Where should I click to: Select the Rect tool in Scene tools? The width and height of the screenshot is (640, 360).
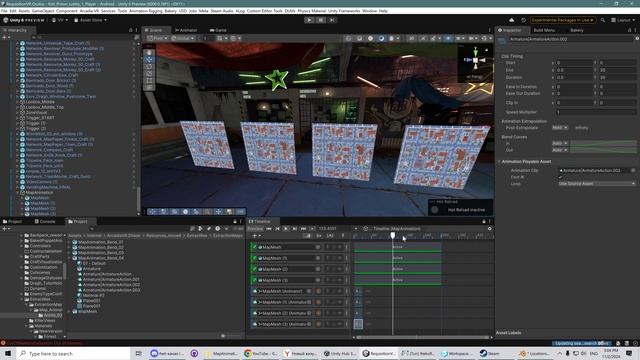click(x=149, y=80)
